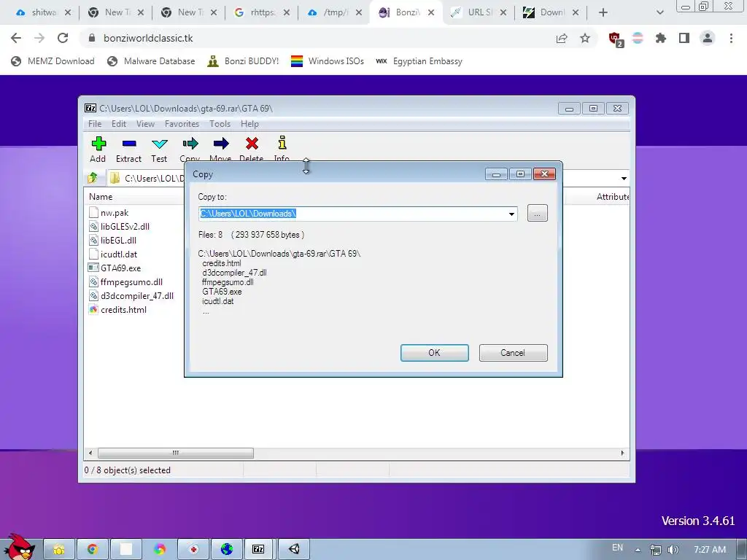Select nw.pak in the file list
The width and height of the screenshot is (747, 560).
click(x=109, y=213)
